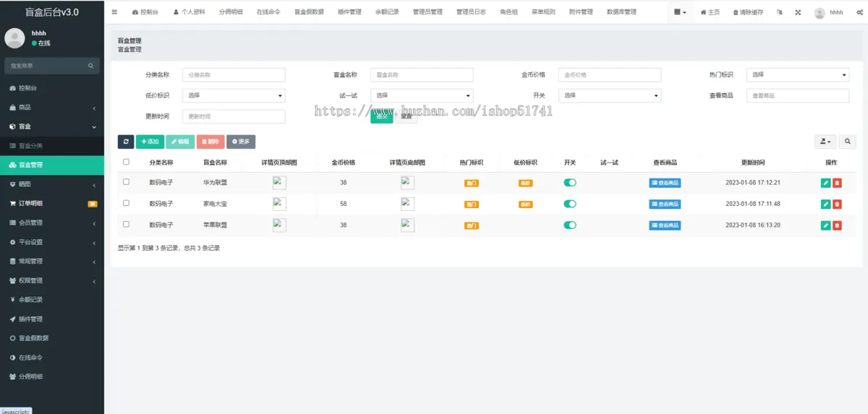Open the 在线命令 top tab
The width and height of the screenshot is (868, 414).
click(x=268, y=12)
